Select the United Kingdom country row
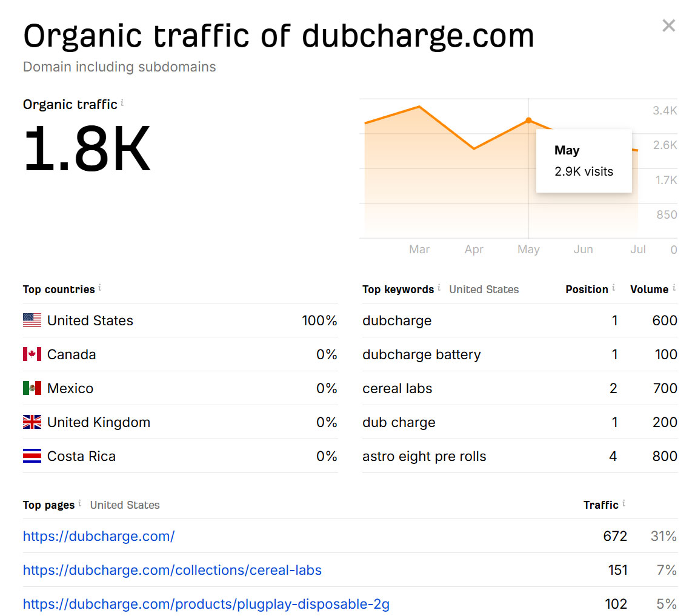 [x=98, y=422]
